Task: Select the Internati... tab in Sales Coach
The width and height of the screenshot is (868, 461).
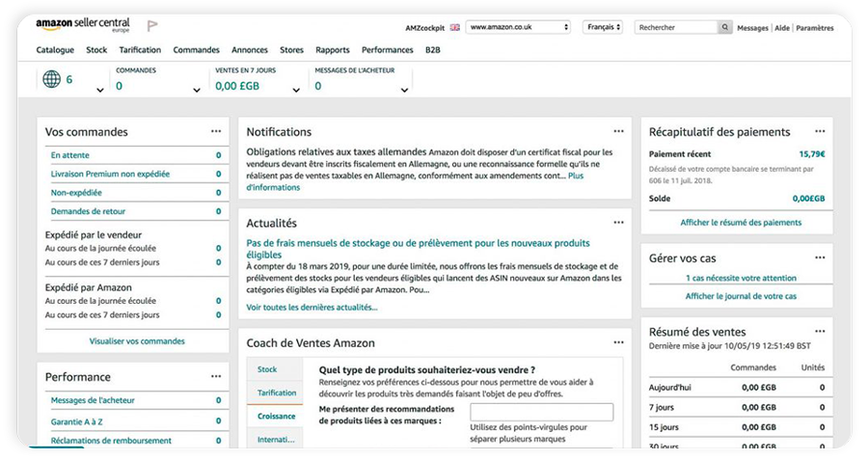Action: pyautogui.click(x=275, y=440)
